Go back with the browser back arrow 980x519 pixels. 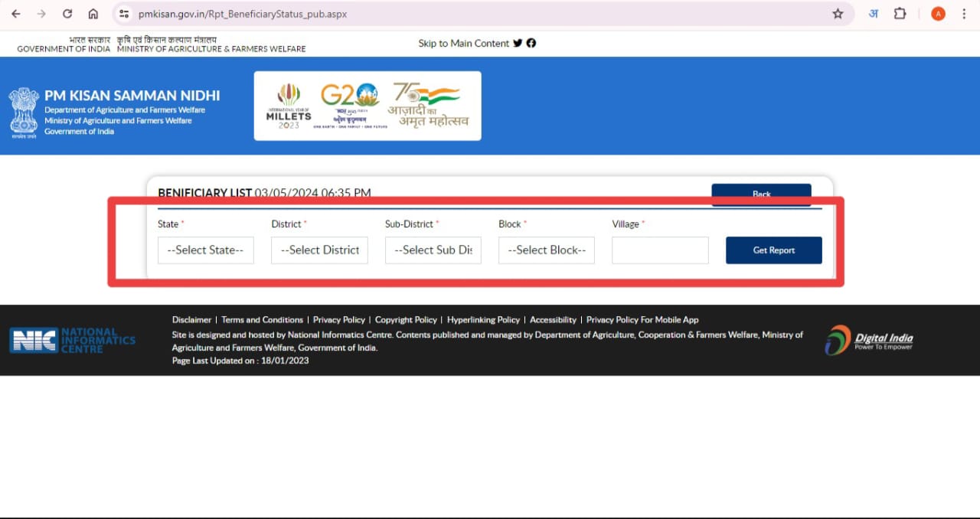point(16,14)
